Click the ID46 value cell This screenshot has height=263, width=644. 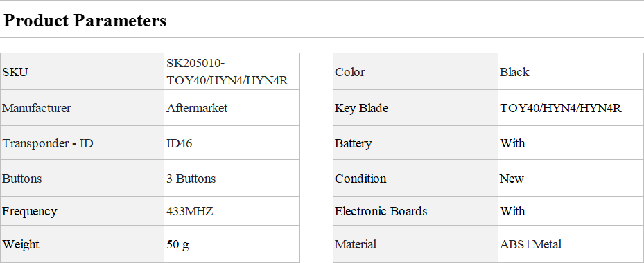click(x=232, y=143)
